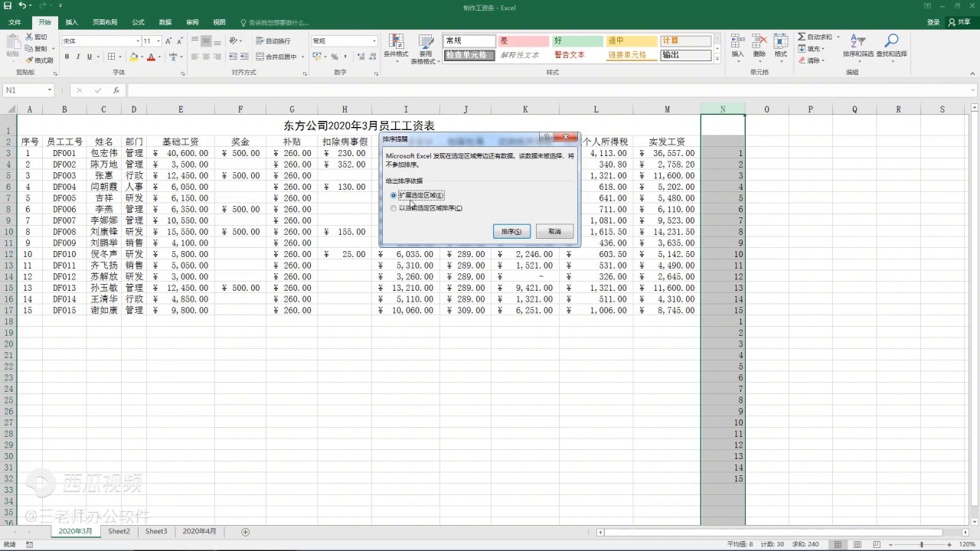
Task: Decrease font size with smaller A icon
Action: click(x=179, y=41)
